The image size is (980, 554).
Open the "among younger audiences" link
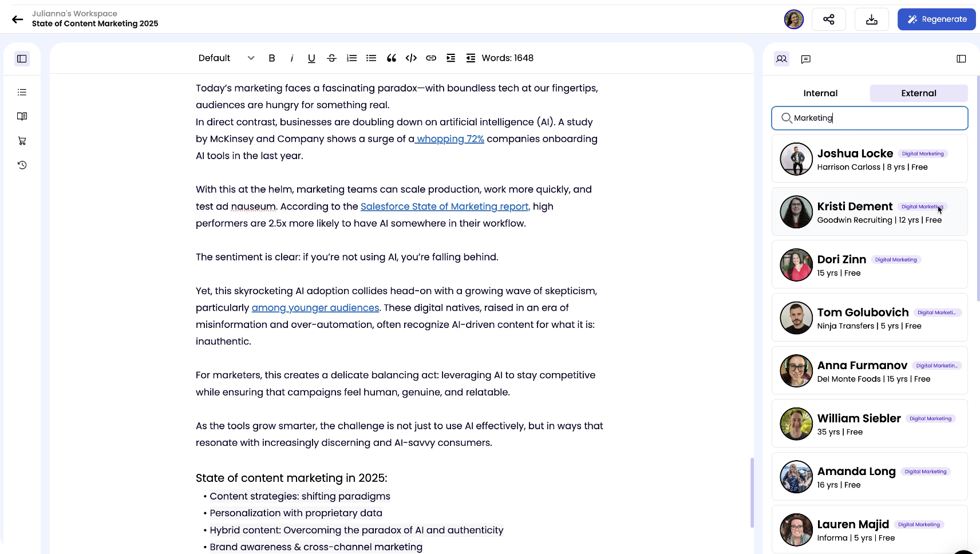(315, 308)
